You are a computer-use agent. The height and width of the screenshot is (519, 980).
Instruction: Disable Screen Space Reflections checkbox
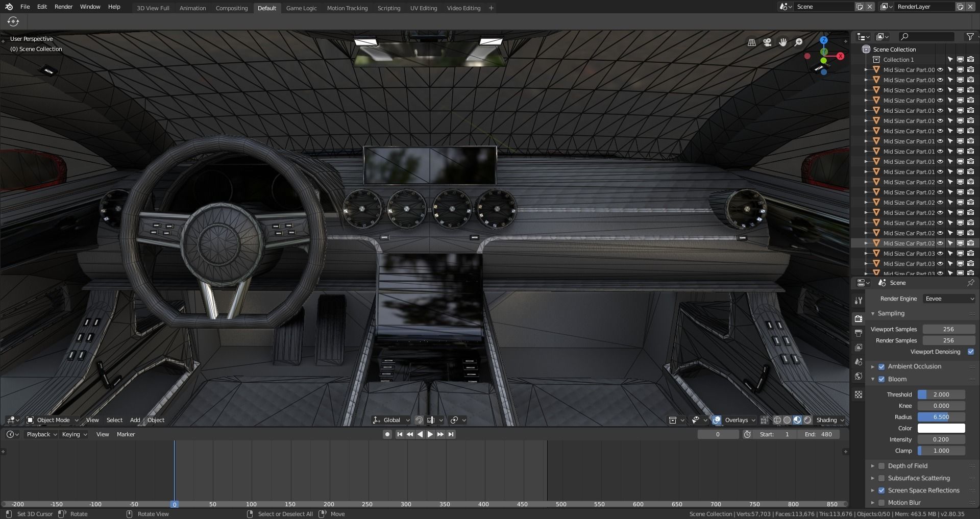pyautogui.click(x=881, y=490)
